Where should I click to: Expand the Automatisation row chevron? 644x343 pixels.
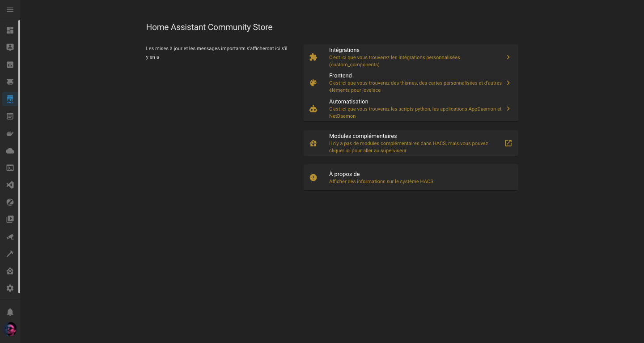(508, 109)
